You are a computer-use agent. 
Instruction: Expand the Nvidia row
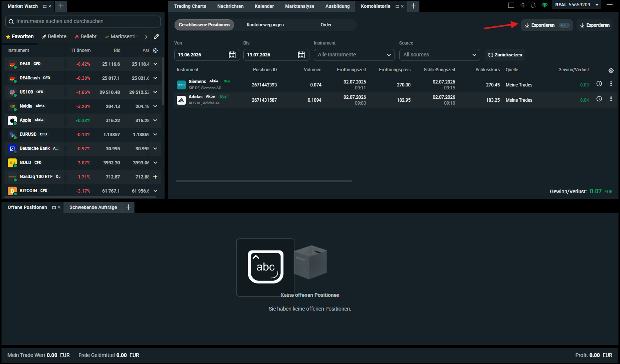pos(155,106)
